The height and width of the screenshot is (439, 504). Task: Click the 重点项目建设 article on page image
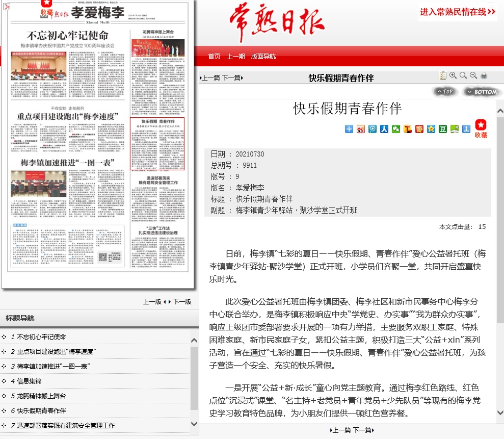click(x=67, y=128)
